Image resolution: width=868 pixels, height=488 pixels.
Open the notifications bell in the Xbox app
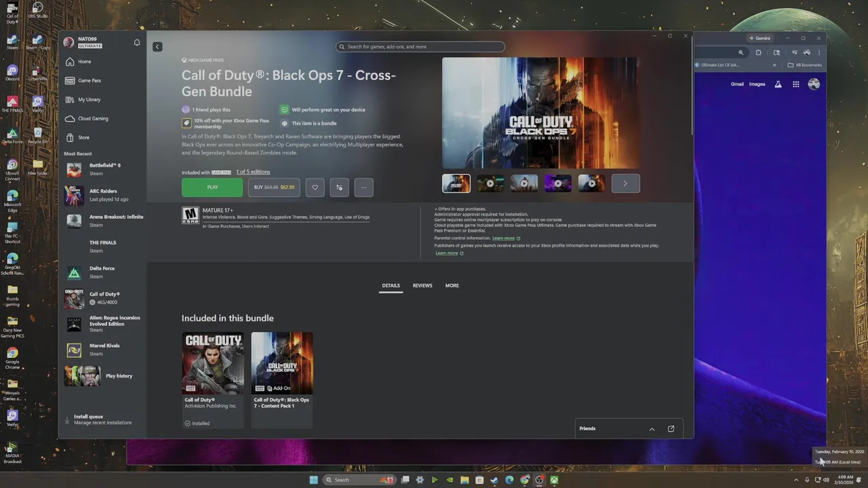(x=137, y=43)
